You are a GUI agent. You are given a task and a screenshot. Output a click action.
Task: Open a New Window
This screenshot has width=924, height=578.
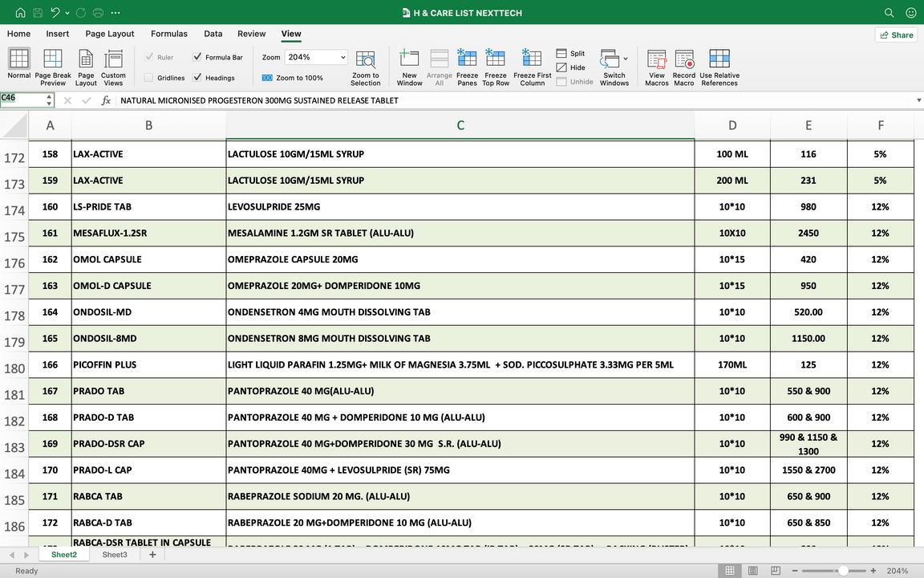(409, 67)
